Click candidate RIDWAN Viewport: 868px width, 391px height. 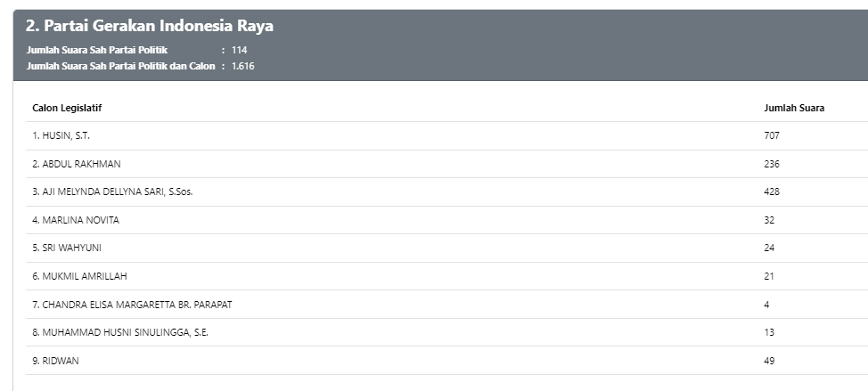56,361
